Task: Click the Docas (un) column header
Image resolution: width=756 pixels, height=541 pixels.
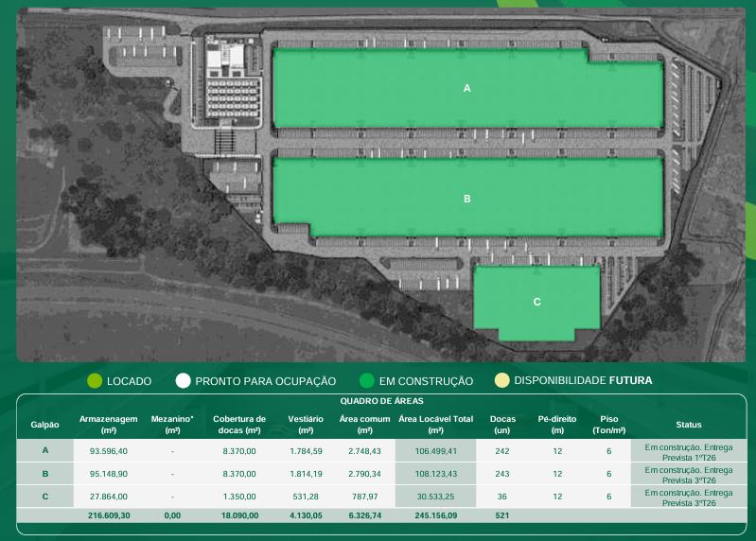Action: 502,425
